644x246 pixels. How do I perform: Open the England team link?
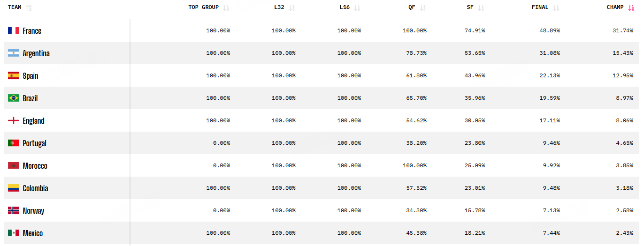(34, 121)
